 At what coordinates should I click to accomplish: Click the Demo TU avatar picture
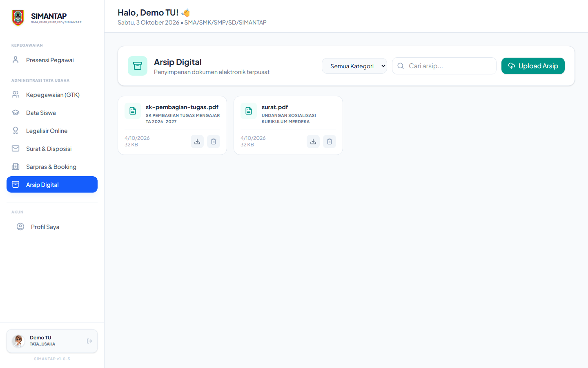tap(18, 341)
